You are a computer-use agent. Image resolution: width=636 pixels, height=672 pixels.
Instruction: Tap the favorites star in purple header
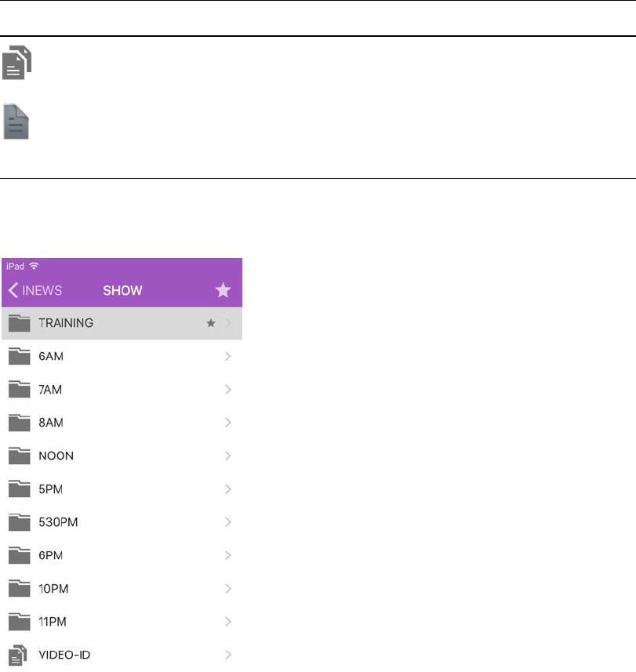224,290
